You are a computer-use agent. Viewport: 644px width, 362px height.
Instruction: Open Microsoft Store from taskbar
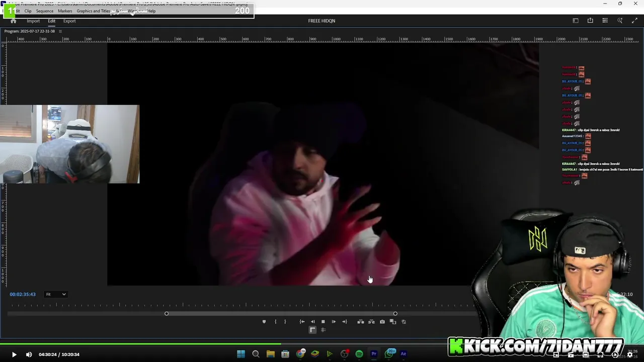(x=285, y=354)
